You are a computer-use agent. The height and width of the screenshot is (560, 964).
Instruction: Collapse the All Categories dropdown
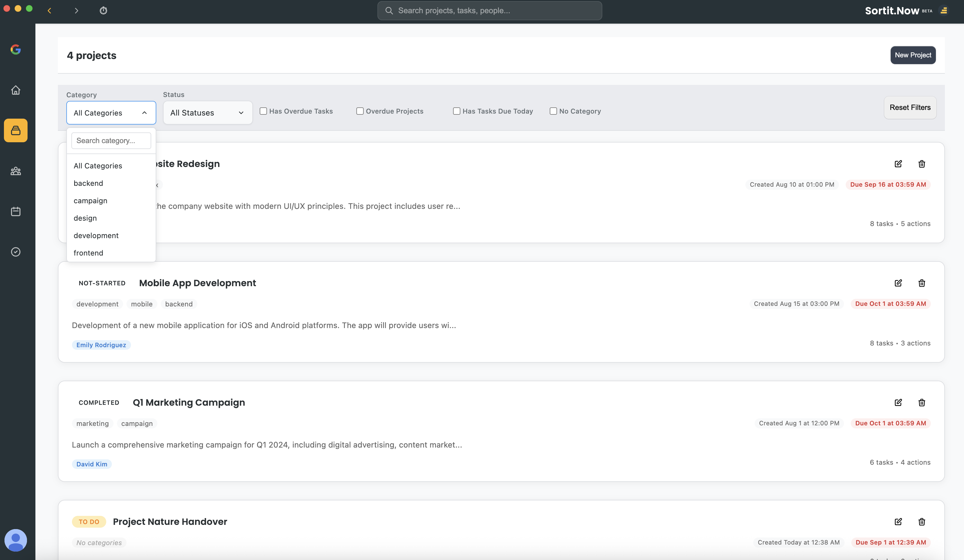point(111,113)
